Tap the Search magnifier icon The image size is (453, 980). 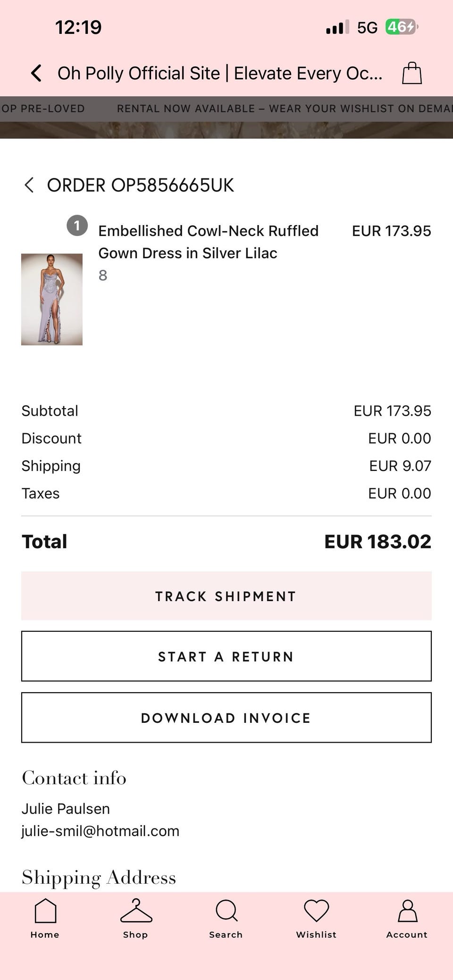226,911
